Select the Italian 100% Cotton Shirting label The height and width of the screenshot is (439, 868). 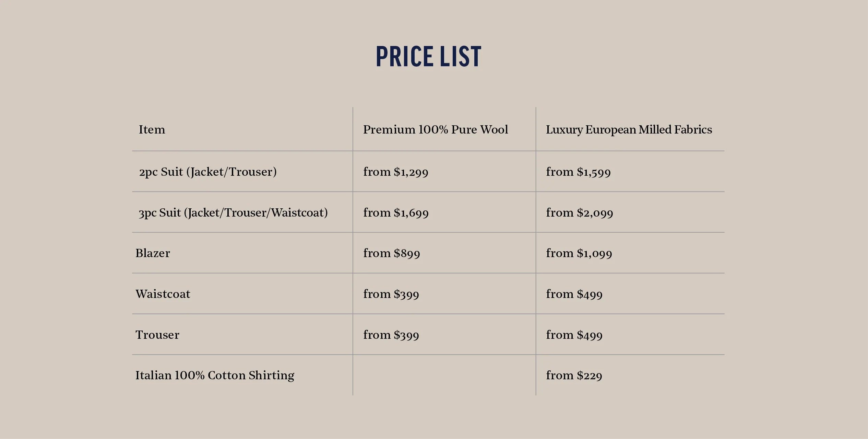pyautogui.click(x=215, y=376)
